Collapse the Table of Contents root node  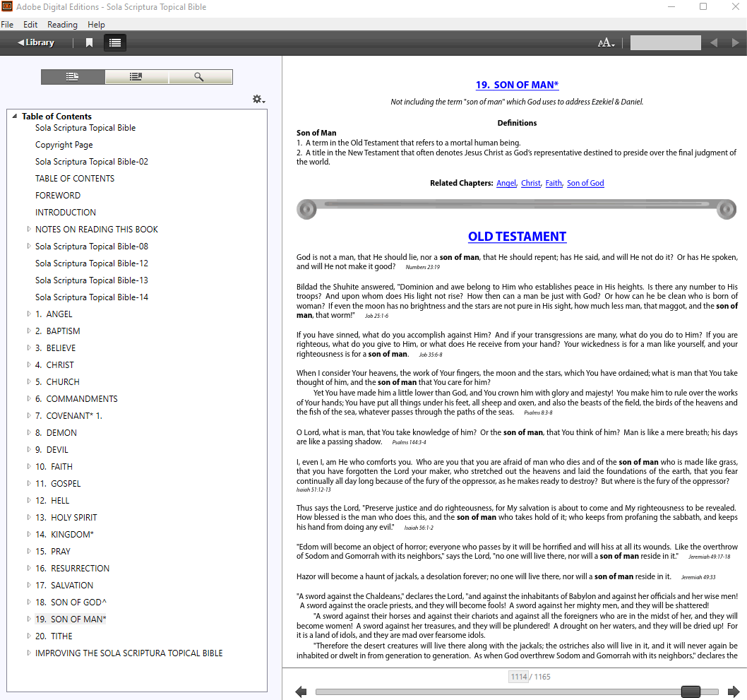coord(15,116)
